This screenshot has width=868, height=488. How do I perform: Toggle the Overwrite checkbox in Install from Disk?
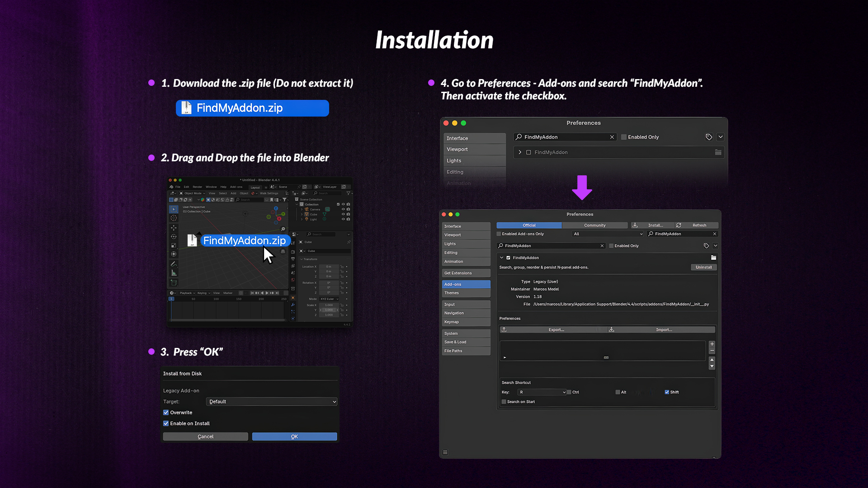click(x=166, y=413)
